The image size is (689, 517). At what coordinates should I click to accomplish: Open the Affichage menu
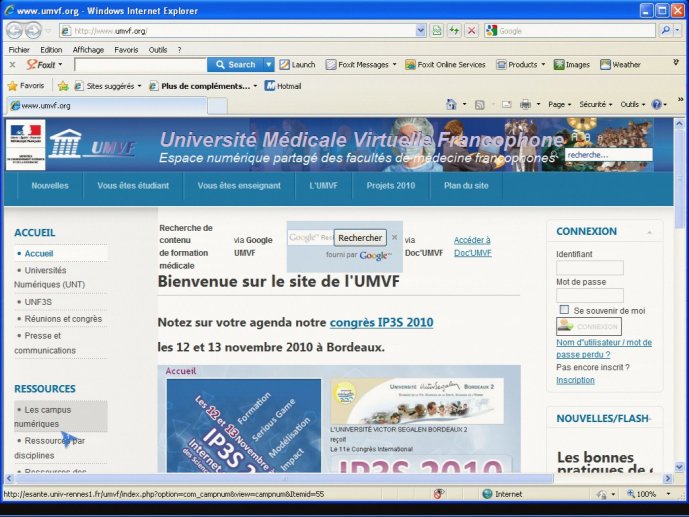tap(88, 50)
